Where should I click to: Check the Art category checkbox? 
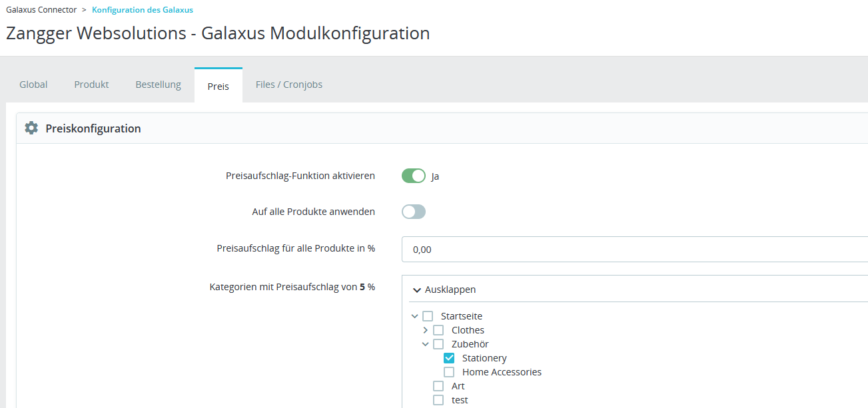tap(438, 386)
